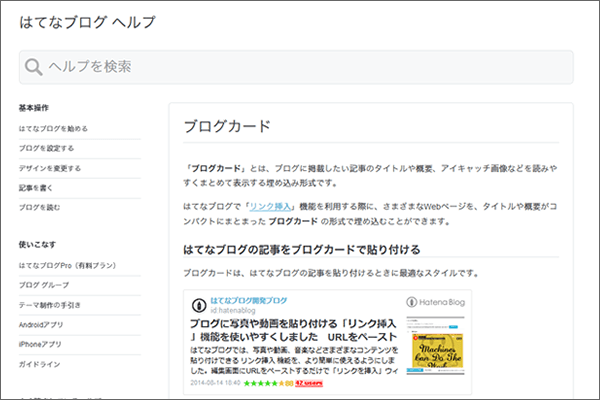
Task: Open ブログ グループ sidebar link
Action: pos(44,285)
